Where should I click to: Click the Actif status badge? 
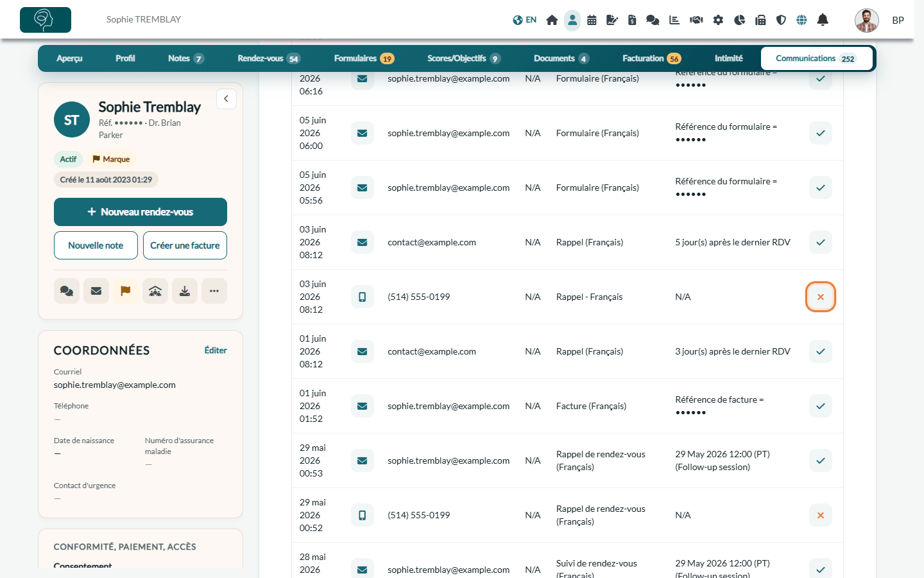(68, 159)
